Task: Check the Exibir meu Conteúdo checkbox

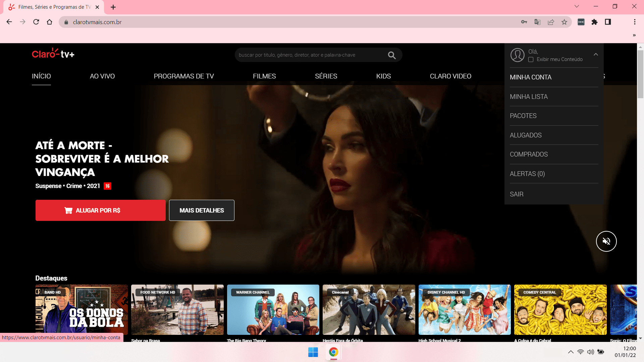Action: [531, 60]
